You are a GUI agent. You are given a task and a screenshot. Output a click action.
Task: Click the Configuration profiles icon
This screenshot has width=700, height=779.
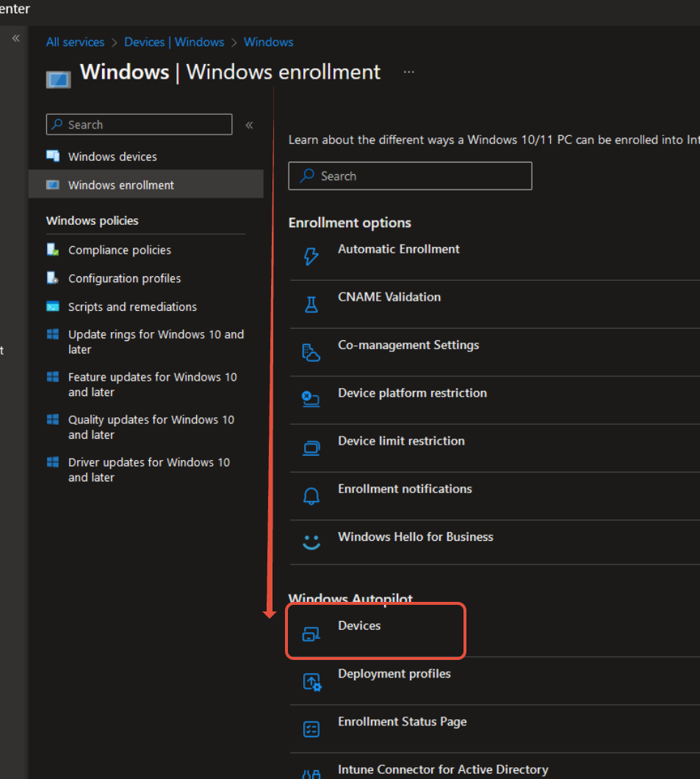53,278
